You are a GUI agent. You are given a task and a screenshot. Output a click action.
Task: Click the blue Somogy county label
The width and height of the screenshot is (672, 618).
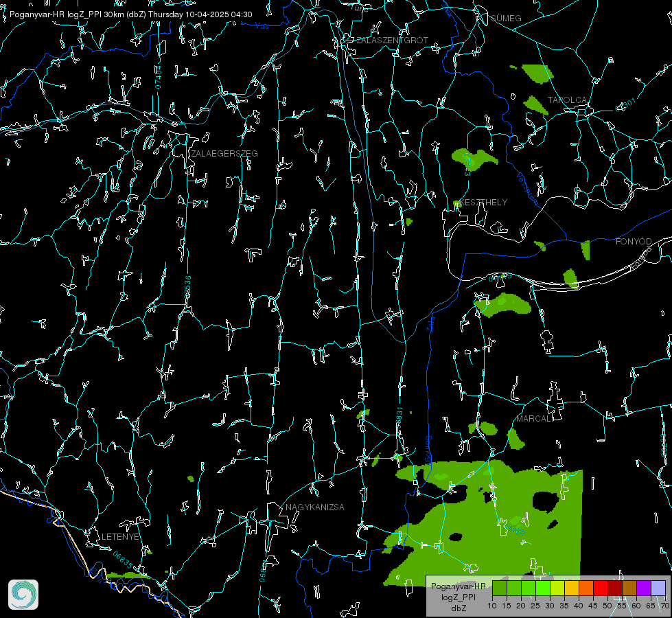428,450
